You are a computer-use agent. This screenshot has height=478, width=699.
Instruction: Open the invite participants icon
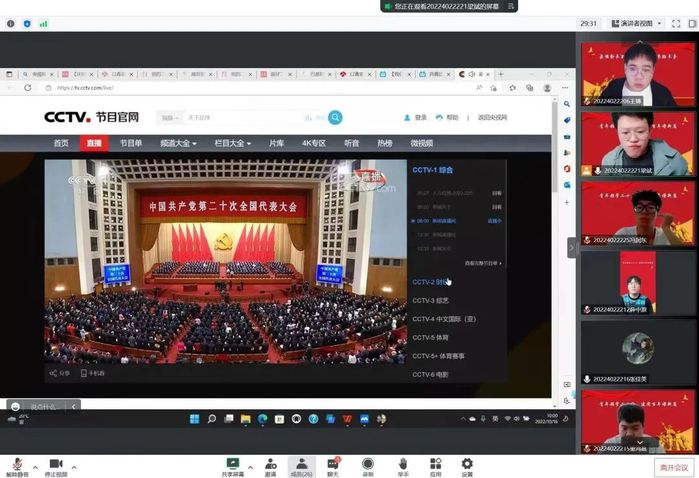(x=270, y=464)
